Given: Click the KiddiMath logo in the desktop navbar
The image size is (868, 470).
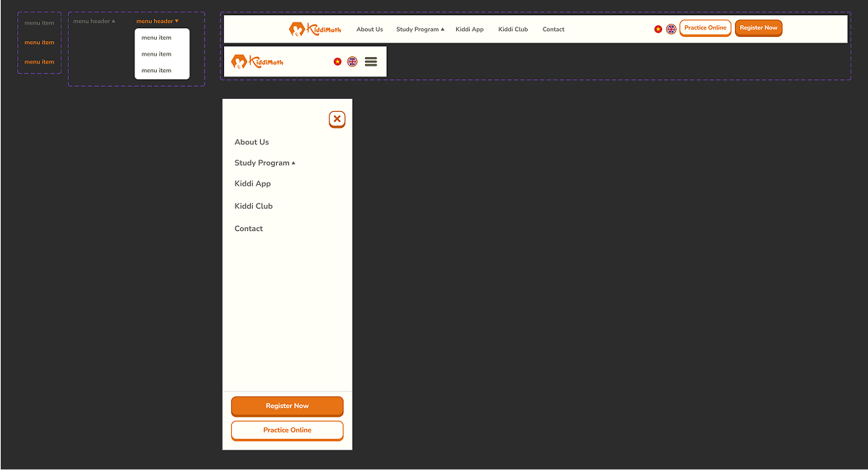Looking at the screenshot, I should [x=315, y=29].
